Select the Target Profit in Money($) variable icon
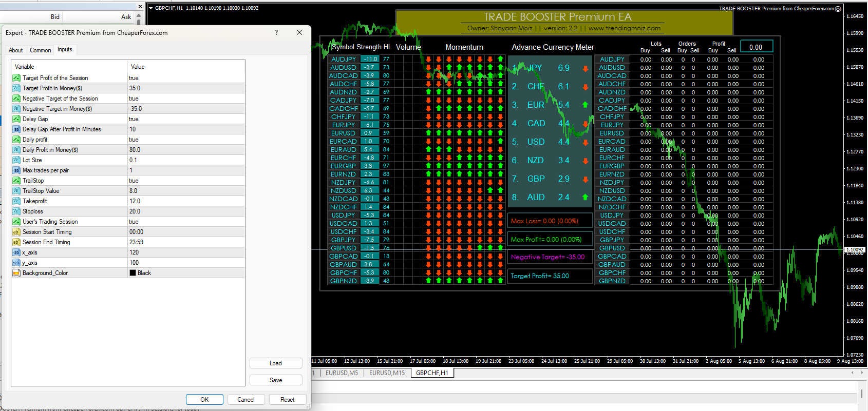 point(16,88)
